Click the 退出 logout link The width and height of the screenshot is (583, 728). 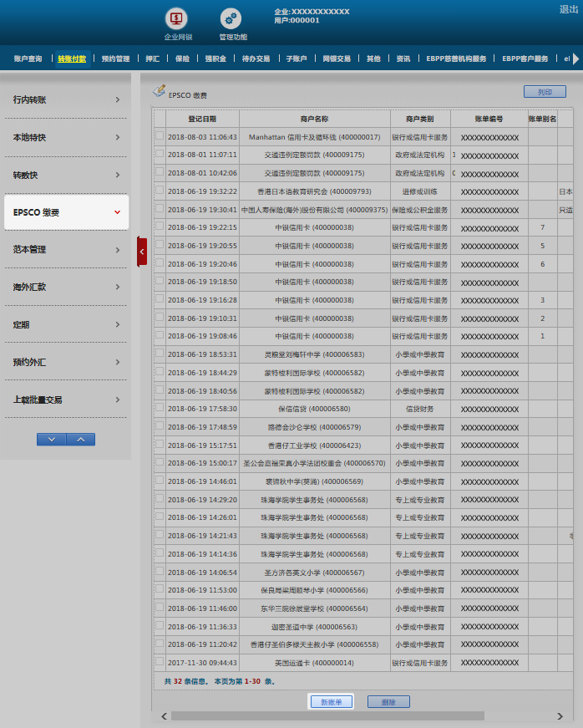[x=569, y=9]
